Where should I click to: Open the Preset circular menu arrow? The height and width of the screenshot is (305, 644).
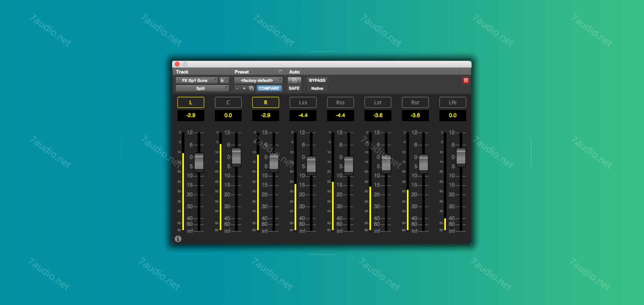click(280, 72)
